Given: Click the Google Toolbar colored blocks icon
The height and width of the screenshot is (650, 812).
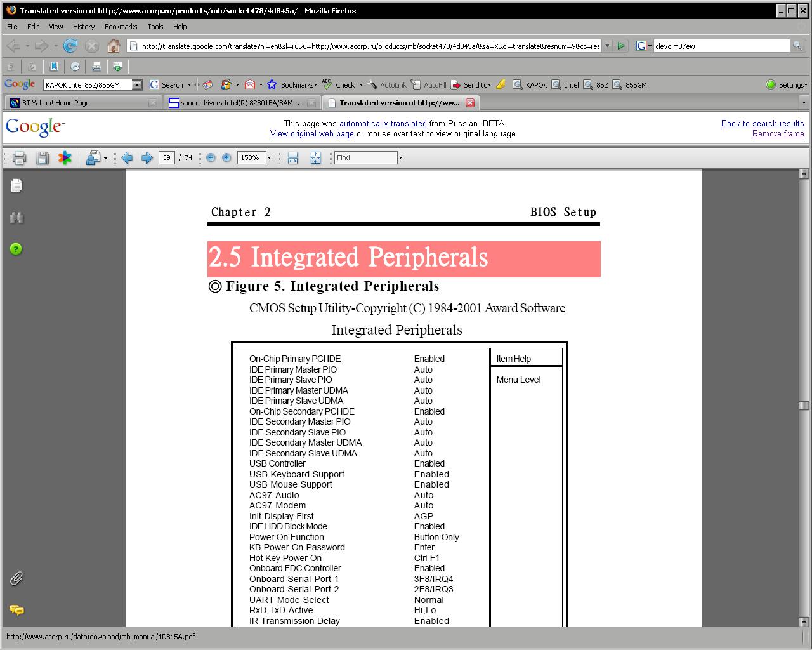Looking at the screenshot, I should click(226, 84).
